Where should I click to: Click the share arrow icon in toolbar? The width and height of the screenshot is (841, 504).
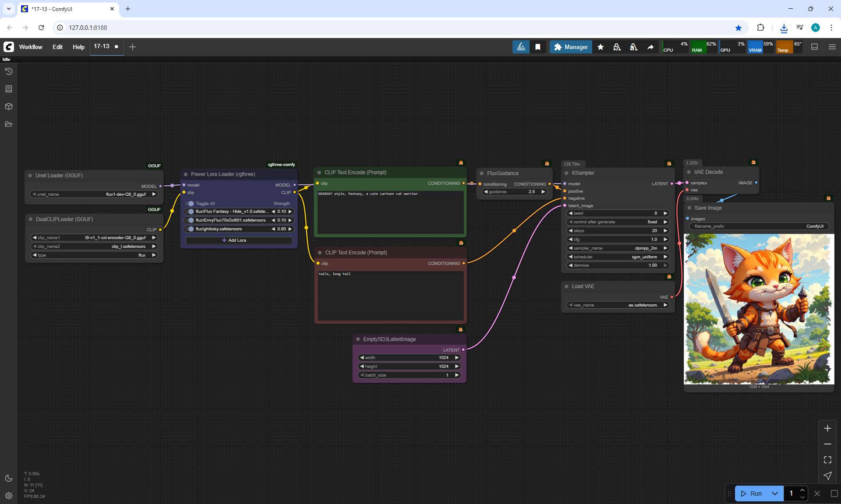pyautogui.click(x=650, y=47)
